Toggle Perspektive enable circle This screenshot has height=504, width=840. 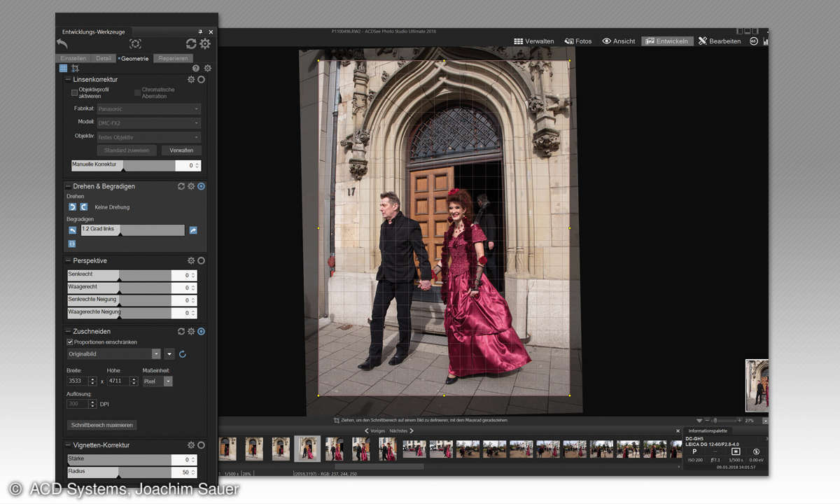(201, 260)
